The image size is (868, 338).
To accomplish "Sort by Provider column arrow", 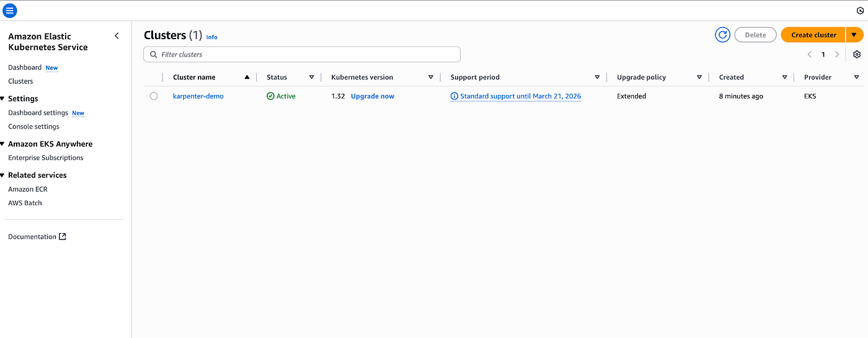I will 856,78.
